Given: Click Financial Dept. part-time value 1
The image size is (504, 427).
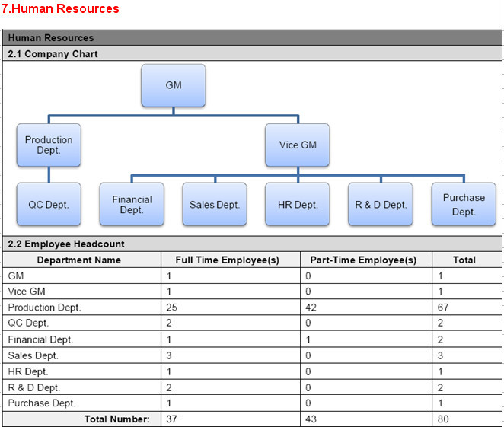Looking at the screenshot, I should coord(308,339).
